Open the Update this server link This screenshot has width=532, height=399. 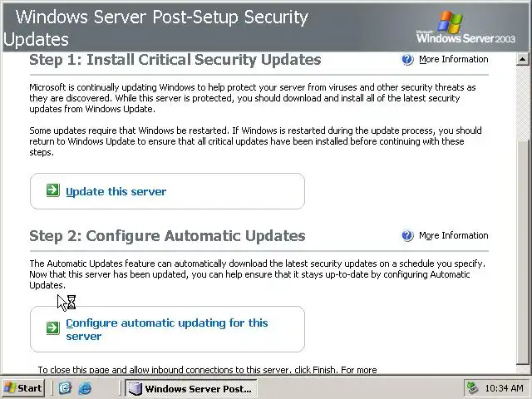click(116, 192)
